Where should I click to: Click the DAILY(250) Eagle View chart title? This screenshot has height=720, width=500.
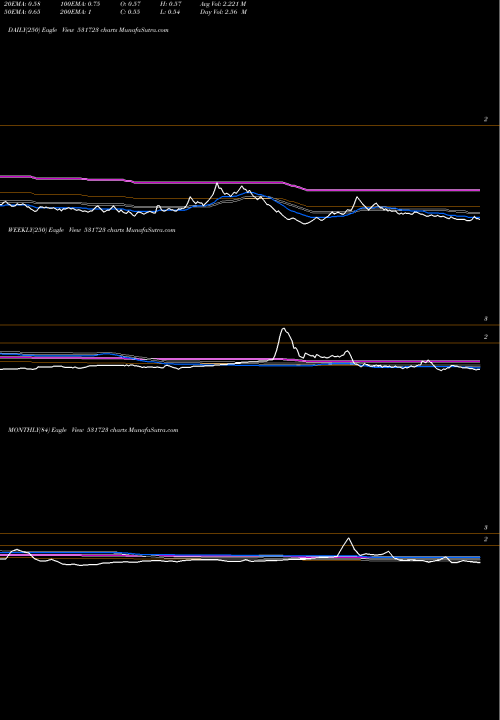click(x=88, y=30)
